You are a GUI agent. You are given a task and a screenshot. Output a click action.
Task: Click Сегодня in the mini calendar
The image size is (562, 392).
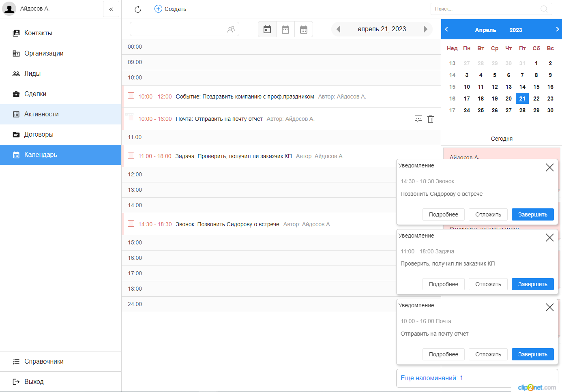502,139
